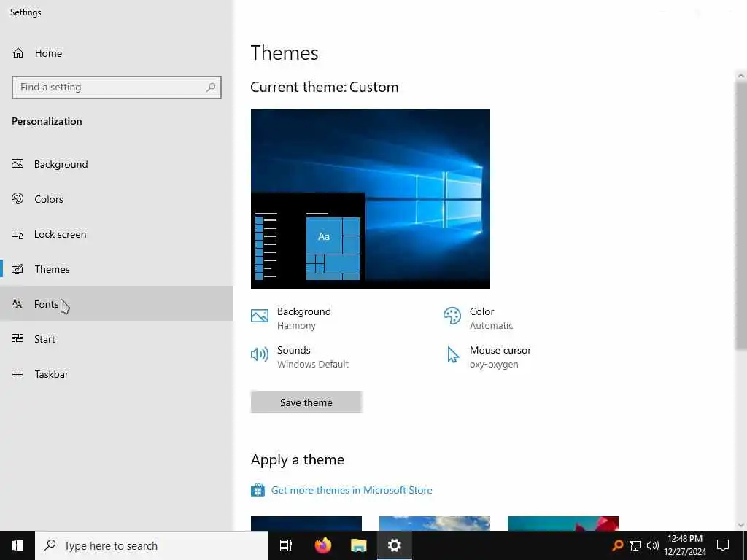747x560 pixels.
Task: Click the Colors palette icon in sidebar
Action: (18, 198)
